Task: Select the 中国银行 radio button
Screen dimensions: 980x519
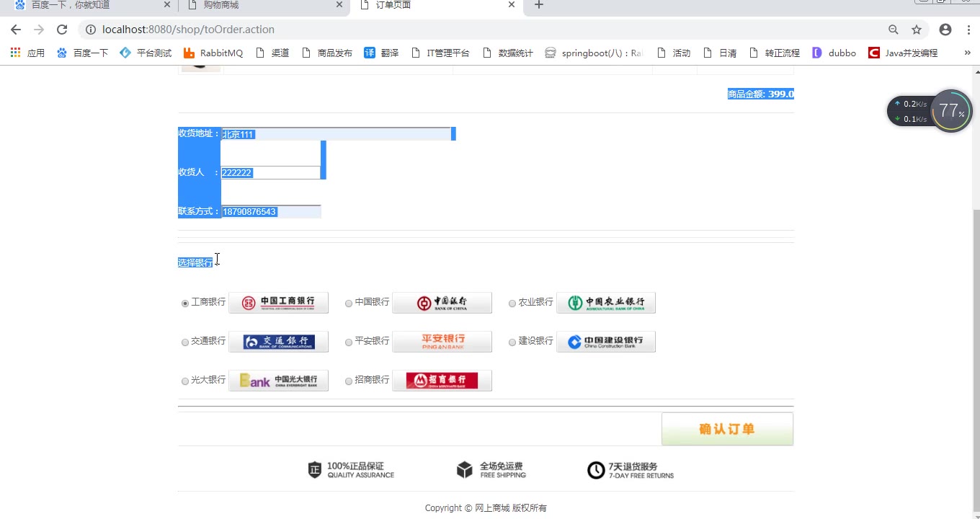Action: click(349, 303)
